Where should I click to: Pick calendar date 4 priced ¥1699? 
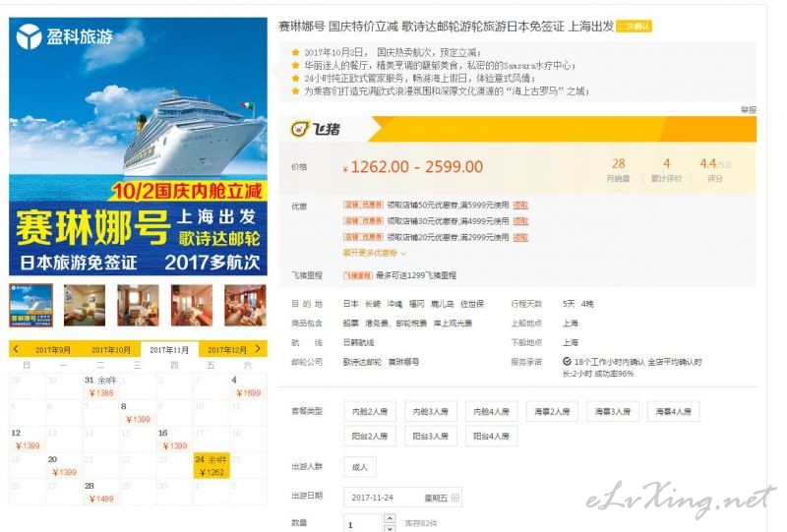click(248, 386)
